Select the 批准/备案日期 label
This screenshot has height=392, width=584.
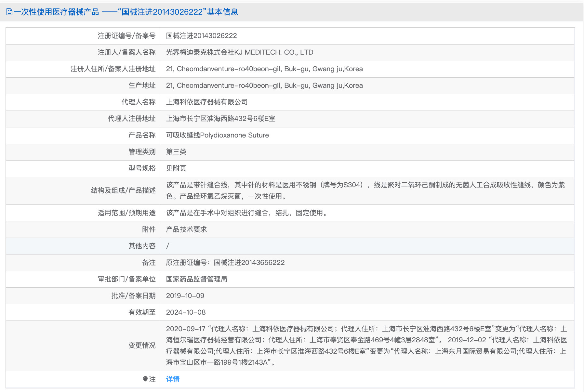tap(134, 296)
